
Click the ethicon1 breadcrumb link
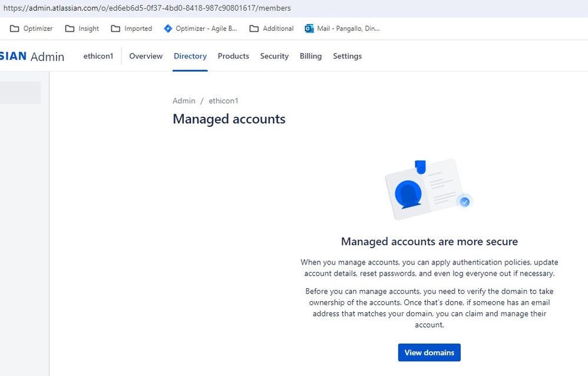click(223, 101)
